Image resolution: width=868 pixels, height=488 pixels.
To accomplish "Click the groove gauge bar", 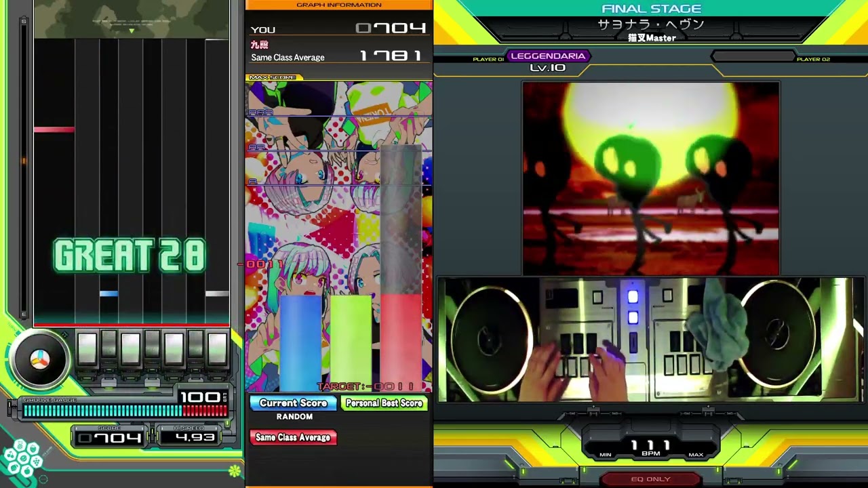I will (x=125, y=410).
